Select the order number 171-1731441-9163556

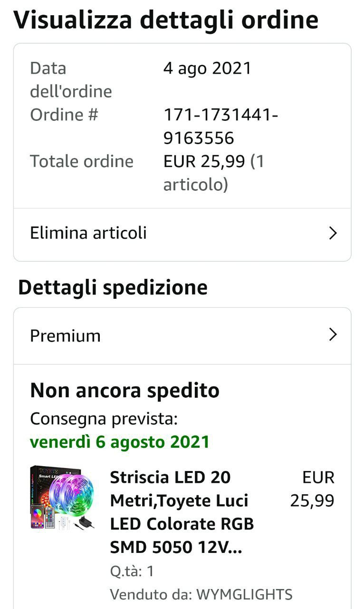pyautogui.click(x=220, y=126)
